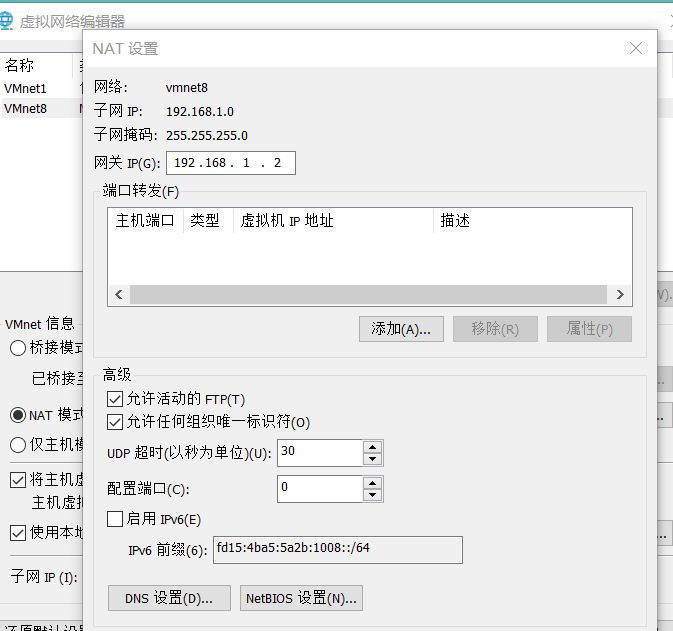The width and height of the screenshot is (673, 631).
Task: Click the 添加(A)... button
Action: click(400, 329)
